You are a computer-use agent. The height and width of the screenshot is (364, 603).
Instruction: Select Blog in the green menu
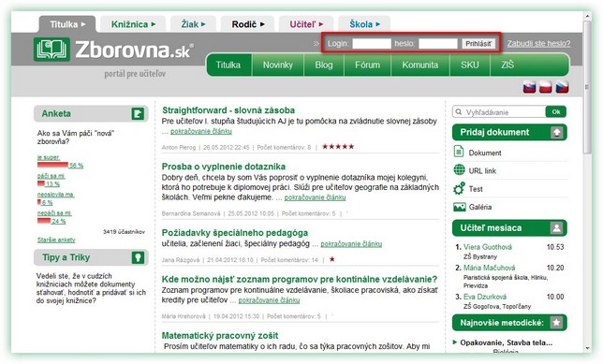coord(324,65)
